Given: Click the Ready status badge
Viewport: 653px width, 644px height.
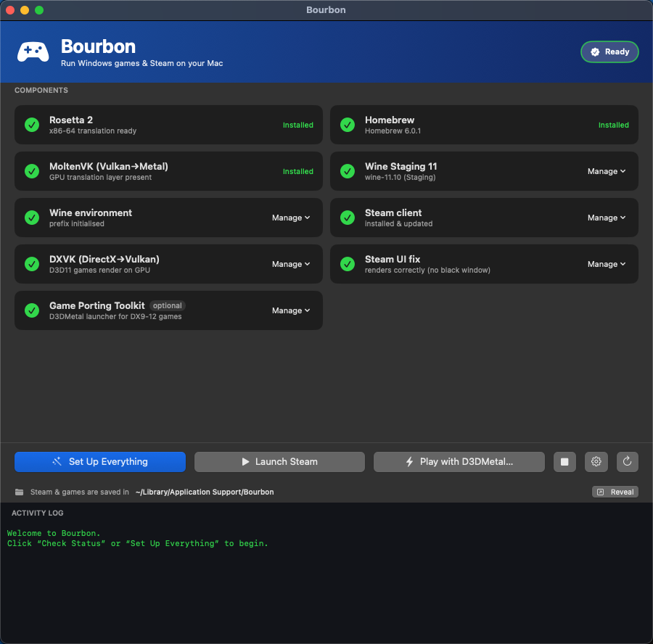Looking at the screenshot, I should pos(609,51).
